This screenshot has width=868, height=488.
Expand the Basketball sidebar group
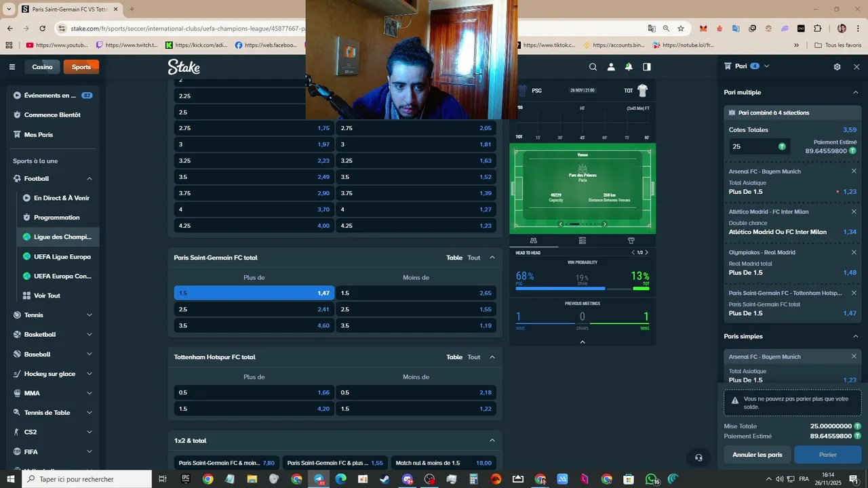click(90, 334)
